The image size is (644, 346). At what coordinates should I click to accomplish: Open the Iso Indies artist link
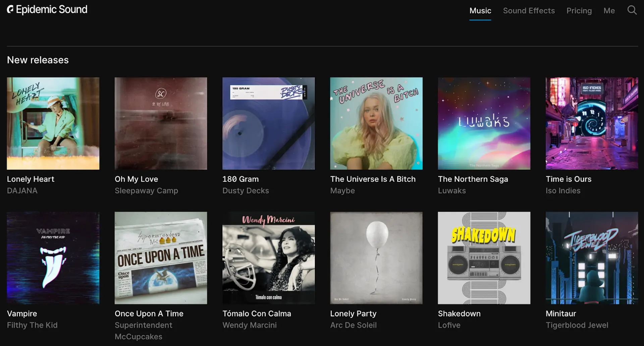pyautogui.click(x=563, y=191)
